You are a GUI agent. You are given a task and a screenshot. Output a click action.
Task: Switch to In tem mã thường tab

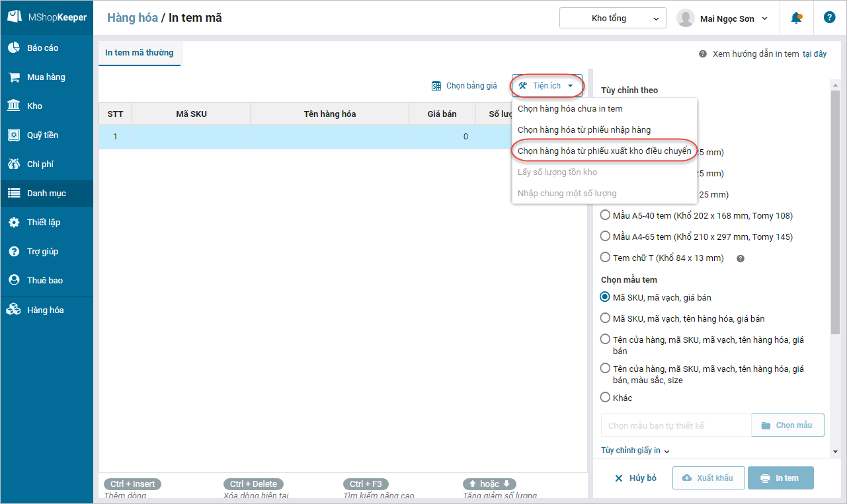pyautogui.click(x=140, y=53)
